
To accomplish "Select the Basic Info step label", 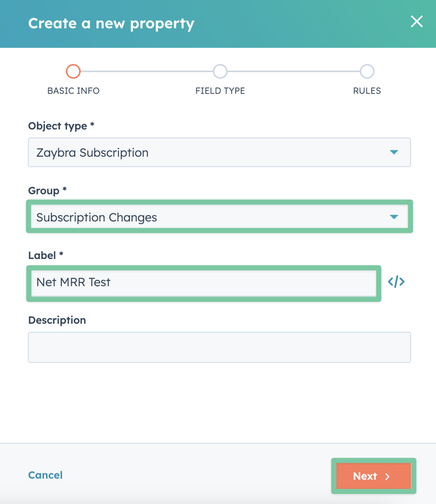I will point(73,91).
